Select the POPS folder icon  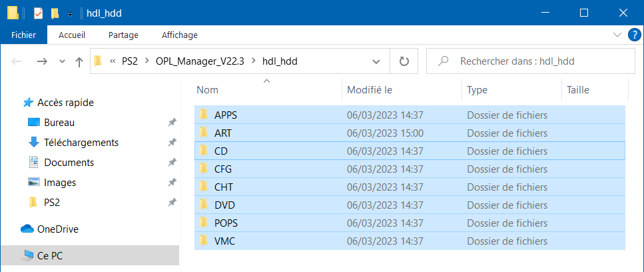pos(203,222)
